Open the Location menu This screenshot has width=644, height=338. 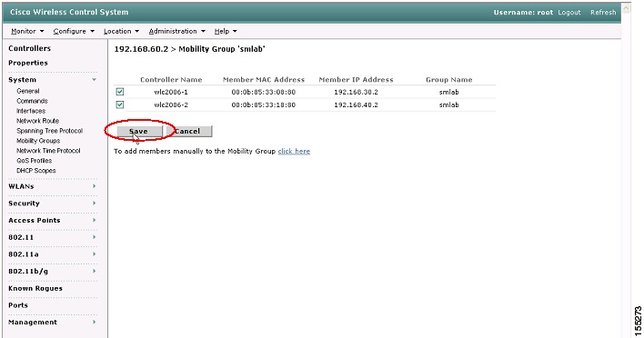(121, 31)
